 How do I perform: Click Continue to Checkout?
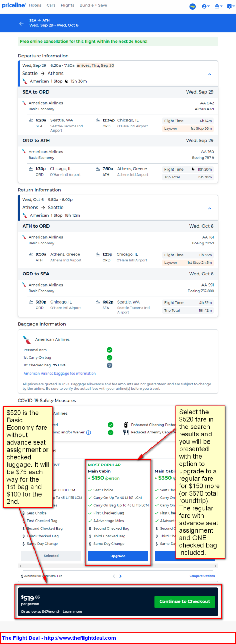[x=185, y=602]
